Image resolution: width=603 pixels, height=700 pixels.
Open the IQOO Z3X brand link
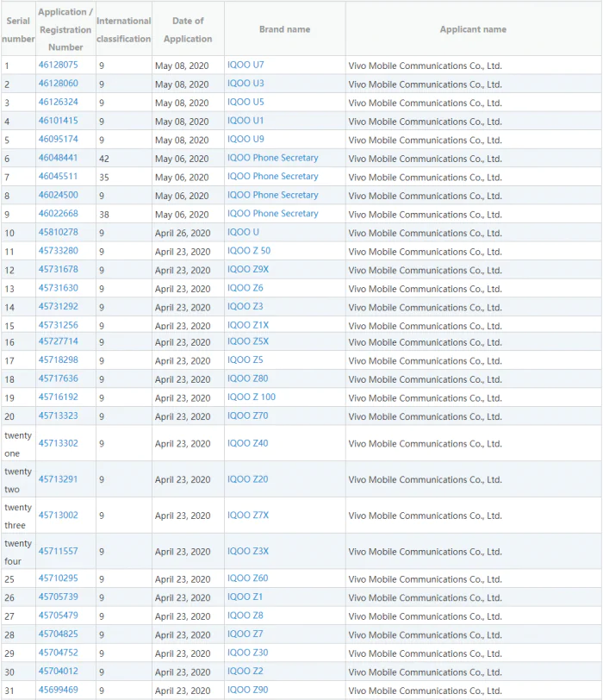(x=248, y=552)
